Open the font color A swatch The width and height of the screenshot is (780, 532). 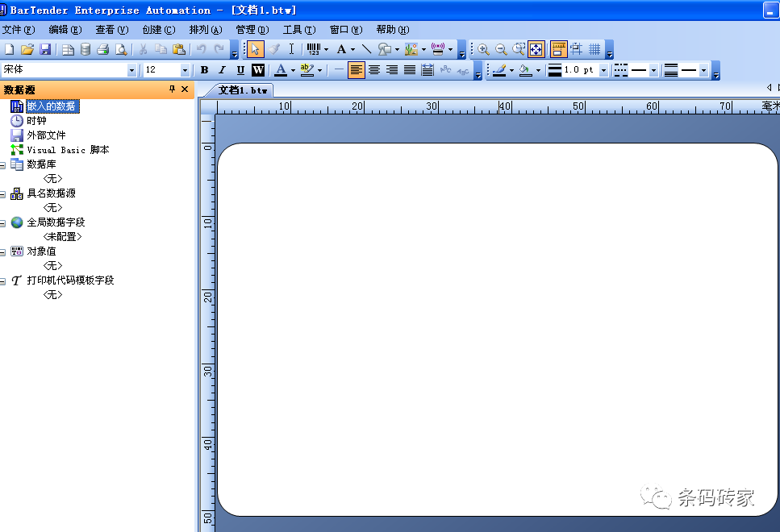coord(281,70)
